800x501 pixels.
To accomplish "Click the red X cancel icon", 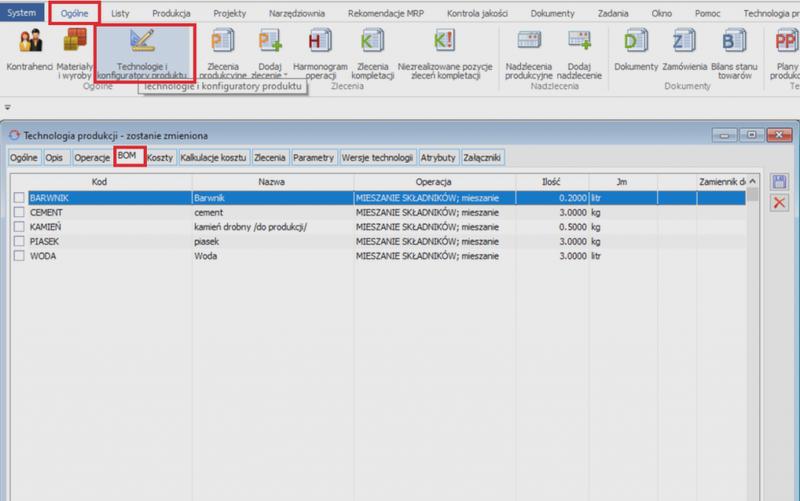I will 779,203.
